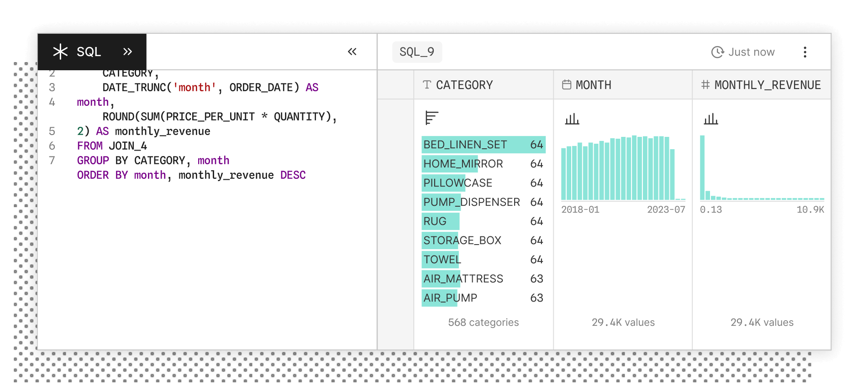Expand the SQL panel with double right chevron

click(x=127, y=52)
